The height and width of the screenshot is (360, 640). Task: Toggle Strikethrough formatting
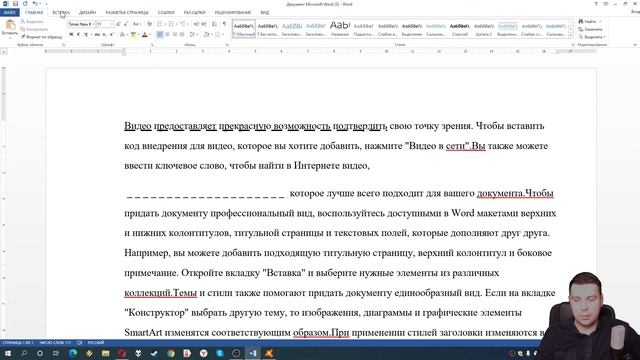(97, 35)
